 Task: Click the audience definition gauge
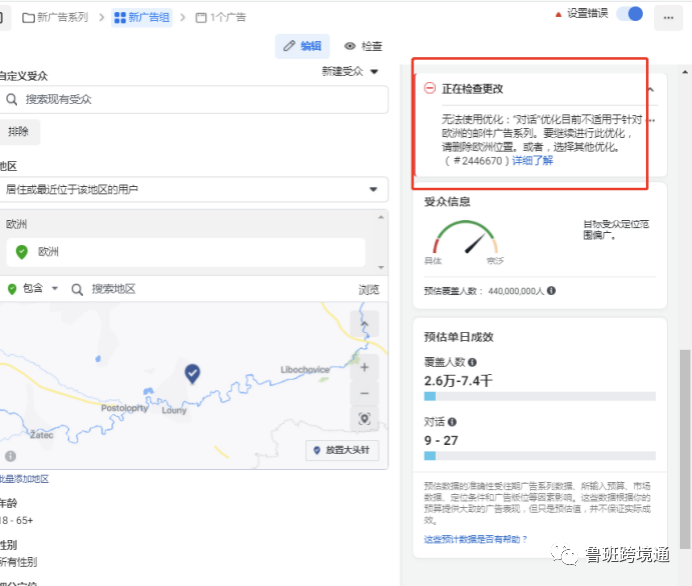tap(465, 238)
